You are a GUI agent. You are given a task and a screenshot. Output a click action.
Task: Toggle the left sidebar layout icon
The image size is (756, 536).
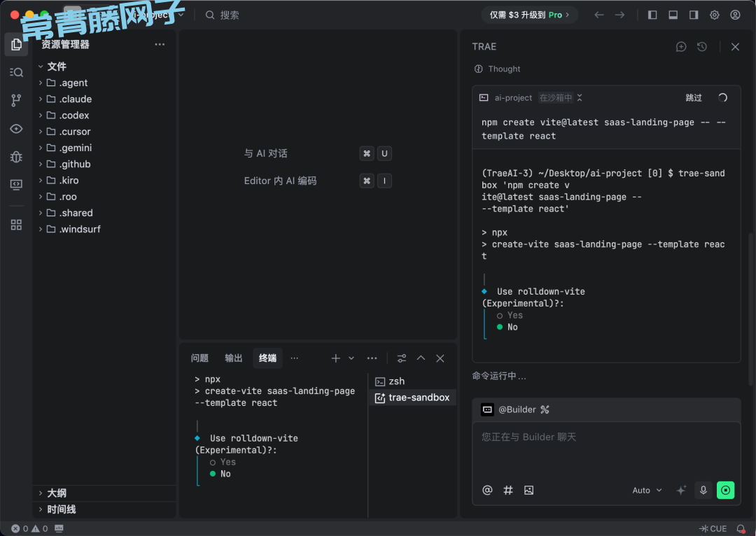(652, 15)
